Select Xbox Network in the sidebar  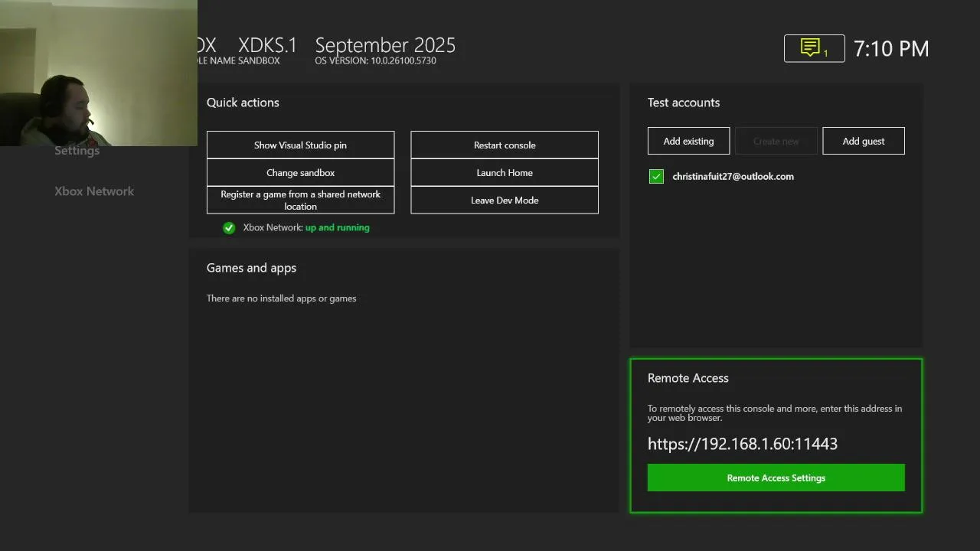[94, 191]
